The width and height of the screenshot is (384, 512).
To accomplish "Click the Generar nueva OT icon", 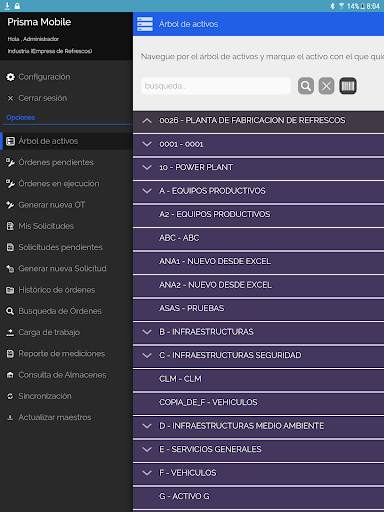I will (x=10, y=205).
